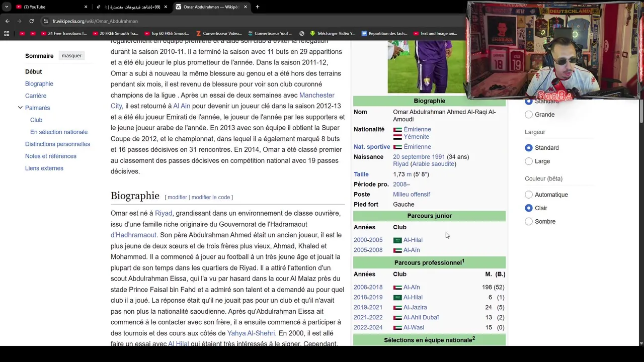Open the 'Arabie saoudite' link
This screenshot has height=362, width=644.
[x=433, y=164]
